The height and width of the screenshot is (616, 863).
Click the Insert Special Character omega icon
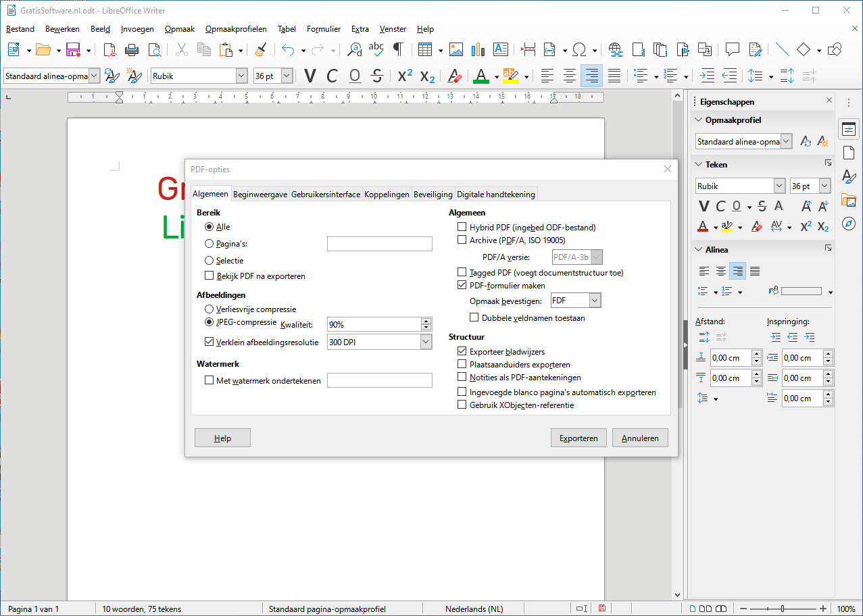[579, 49]
